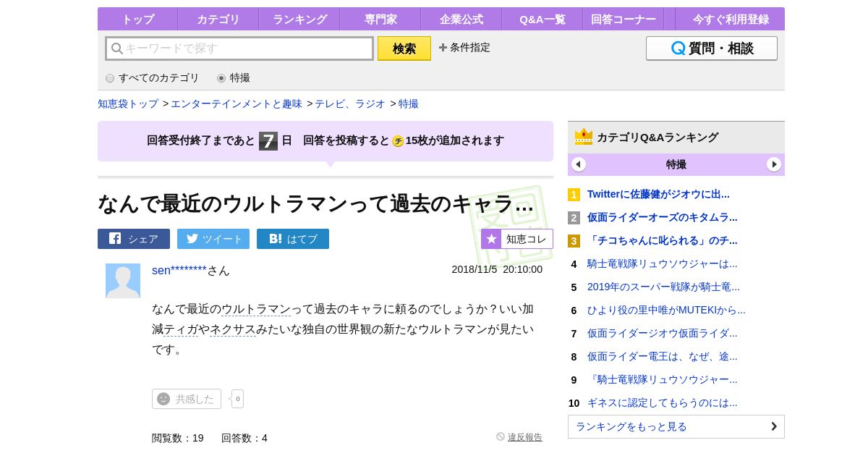The image size is (868, 456).
Task: Click the 閲覧数:19 text
Action: pyautogui.click(x=178, y=438)
